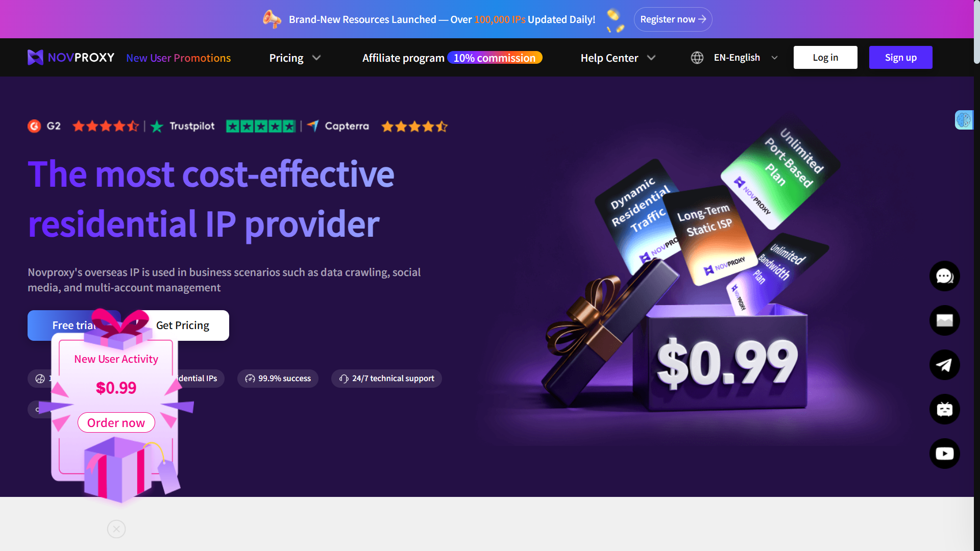The image size is (980, 551).
Task: Click the Log in button
Action: [825, 57]
